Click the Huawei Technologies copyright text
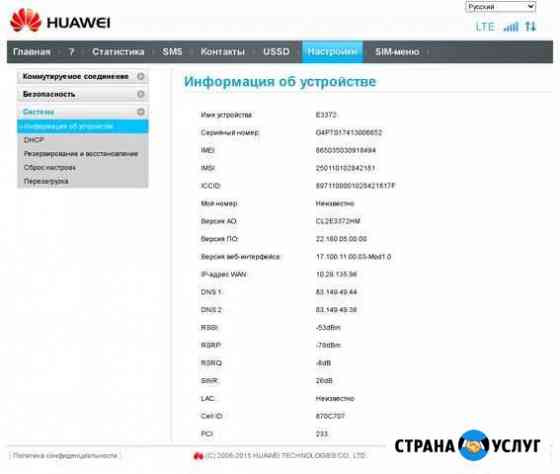The height and width of the screenshot is (474, 560). pos(286,455)
